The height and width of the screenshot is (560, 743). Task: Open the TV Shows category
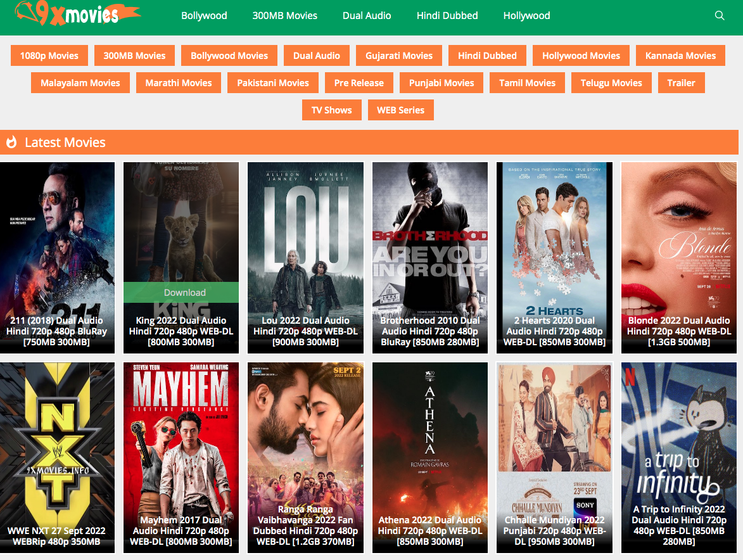(332, 110)
